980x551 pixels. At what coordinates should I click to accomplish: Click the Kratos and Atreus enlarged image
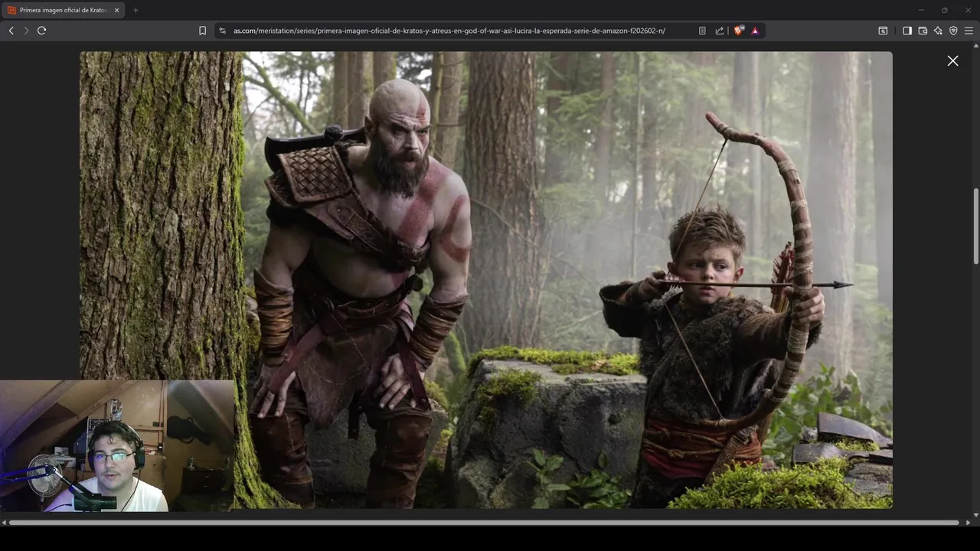point(486,280)
